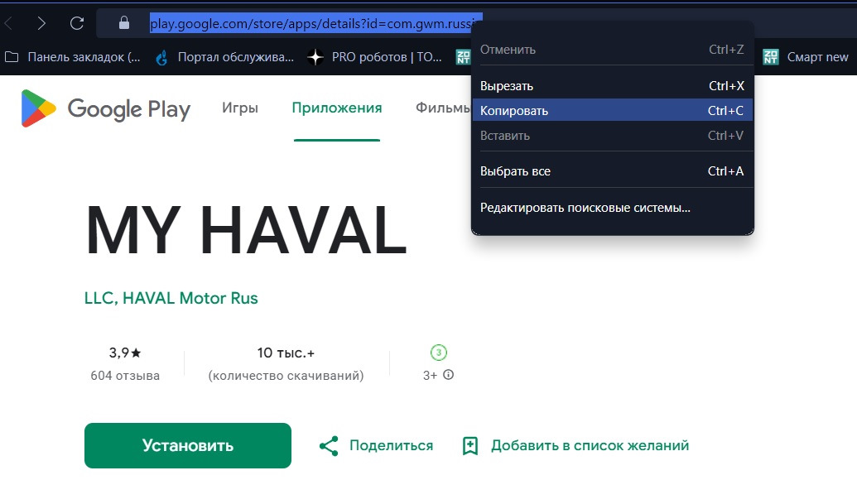Click Добавить в список желаний

[x=590, y=445]
